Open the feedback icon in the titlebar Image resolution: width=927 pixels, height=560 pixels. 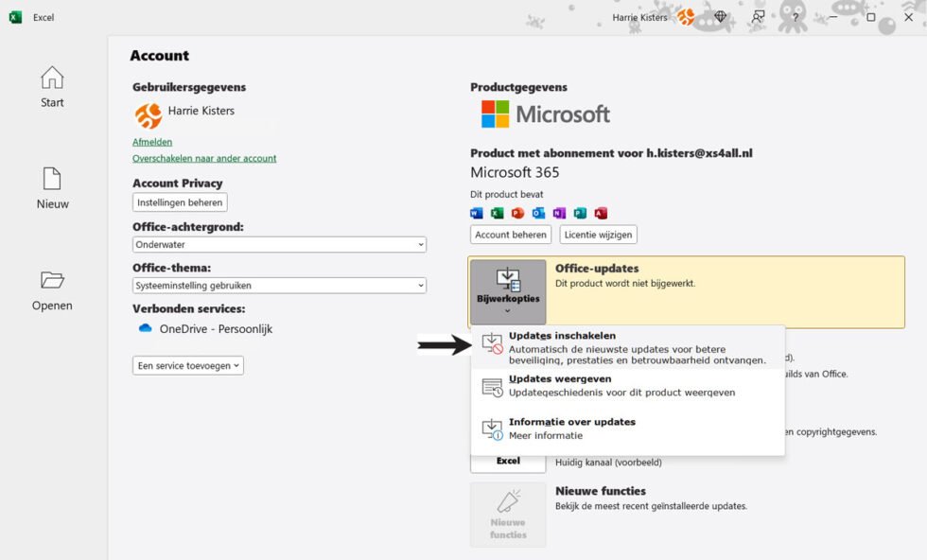758,16
